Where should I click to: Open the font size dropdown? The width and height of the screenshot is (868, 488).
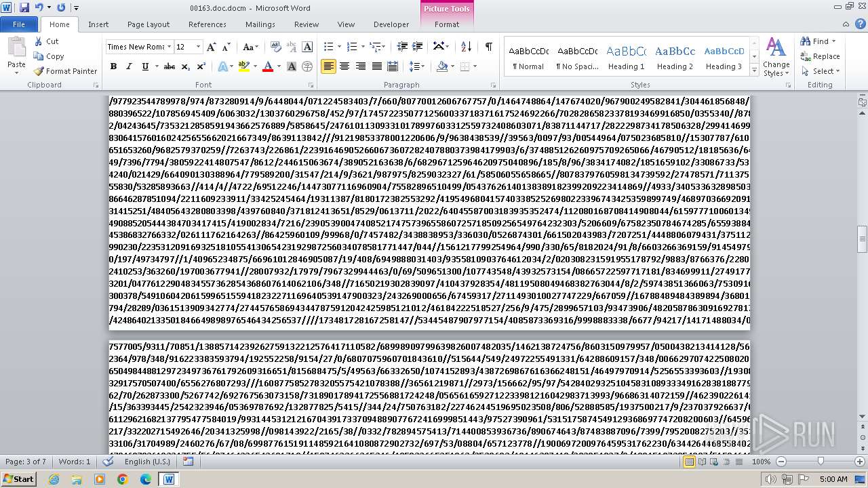tap(198, 47)
